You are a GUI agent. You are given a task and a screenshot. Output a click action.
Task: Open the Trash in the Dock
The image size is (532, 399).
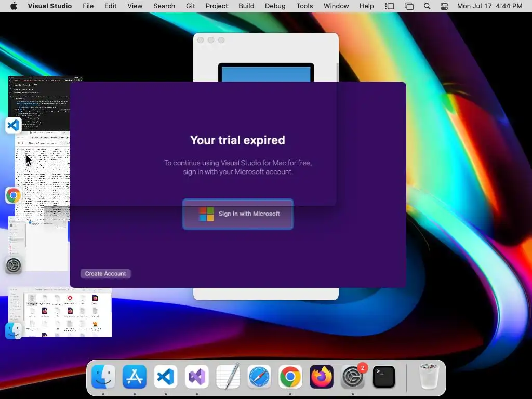[x=429, y=377]
